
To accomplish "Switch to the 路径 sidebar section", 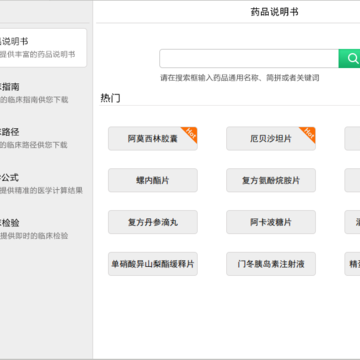I will 43,138.
